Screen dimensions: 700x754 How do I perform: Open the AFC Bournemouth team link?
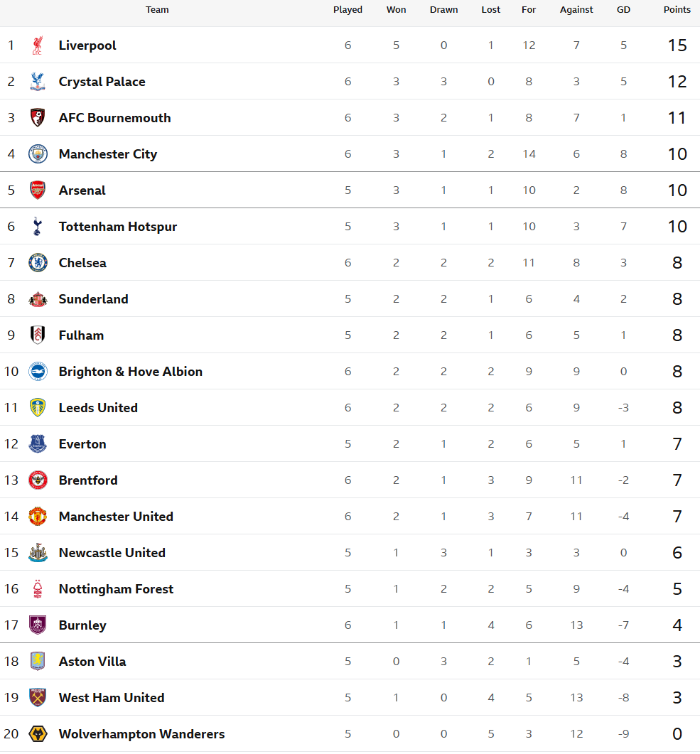point(114,118)
